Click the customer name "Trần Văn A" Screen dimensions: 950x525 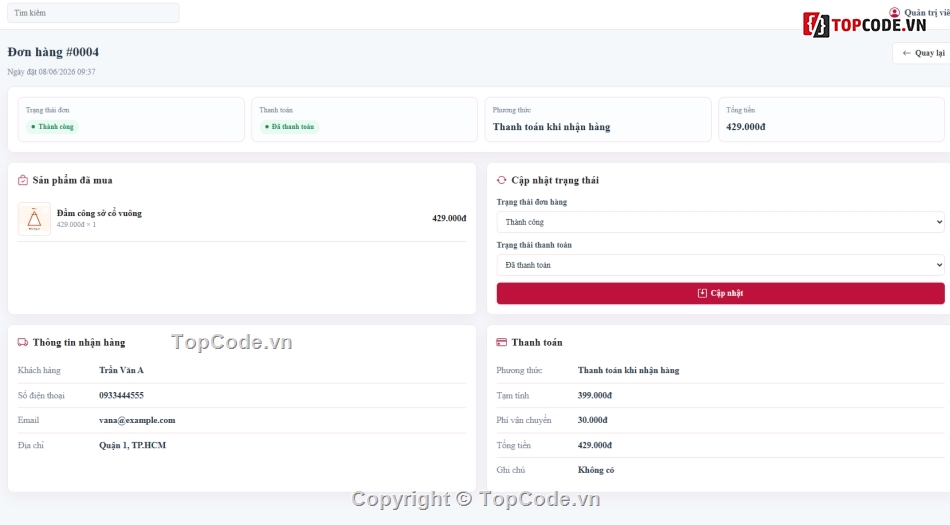tap(121, 370)
